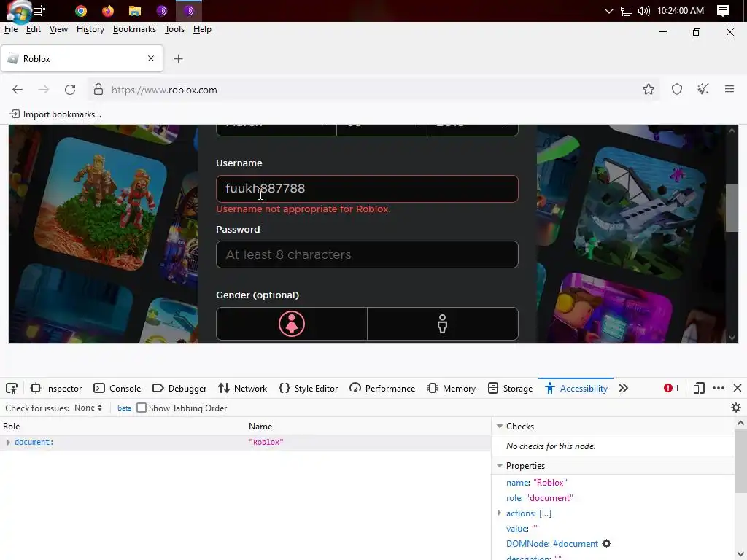The width and height of the screenshot is (747, 560).
Task: Open File Explorer from the taskbar
Action: (135, 10)
